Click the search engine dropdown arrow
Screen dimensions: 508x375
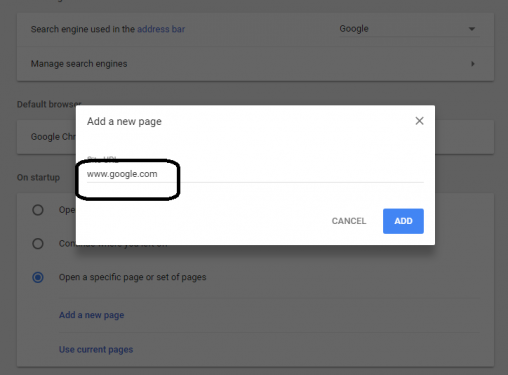click(472, 29)
